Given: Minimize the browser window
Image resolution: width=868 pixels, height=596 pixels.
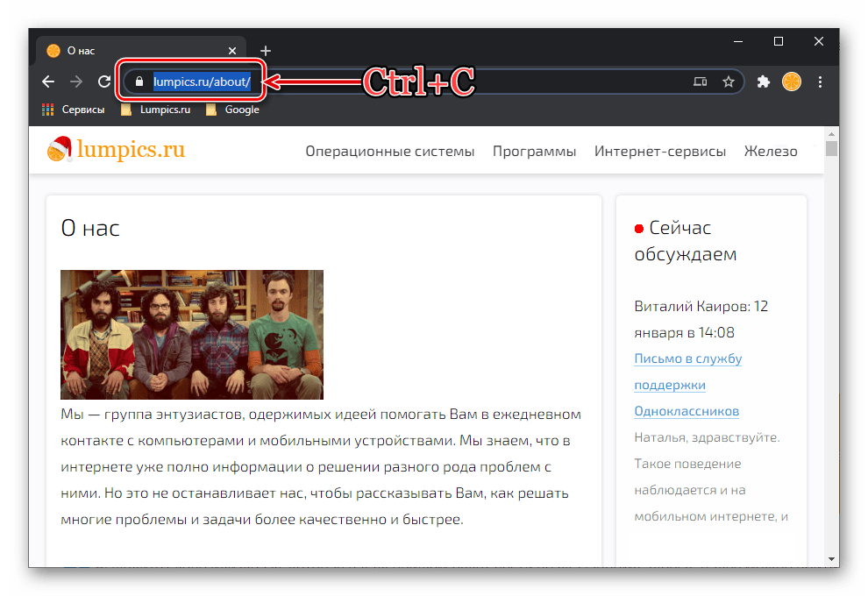Looking at the screenshot, I should (x=738, y=41).
